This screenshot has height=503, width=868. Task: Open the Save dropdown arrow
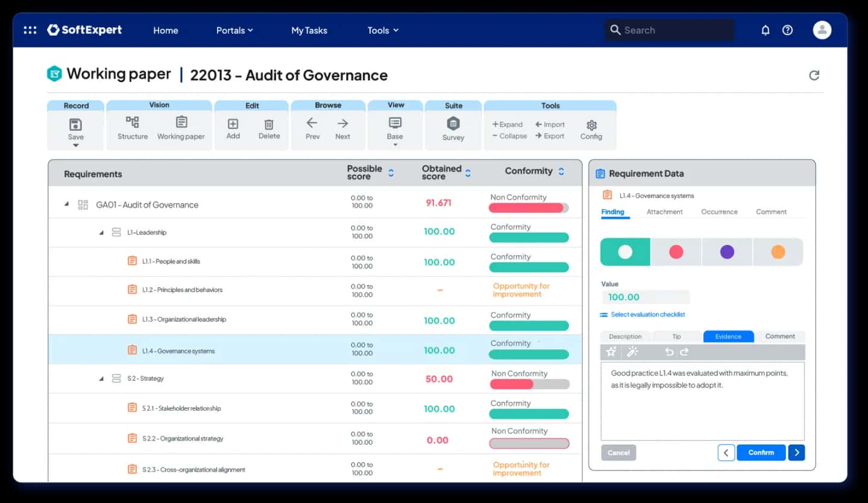point(76,145)
